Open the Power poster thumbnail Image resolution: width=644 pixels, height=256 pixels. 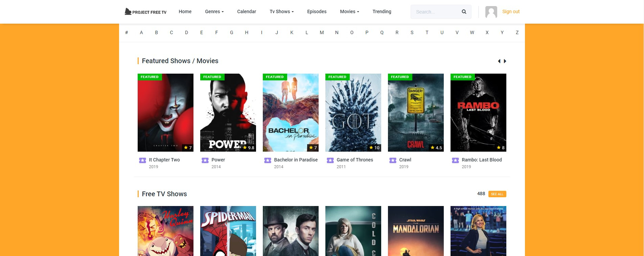[x=228, y=112]
